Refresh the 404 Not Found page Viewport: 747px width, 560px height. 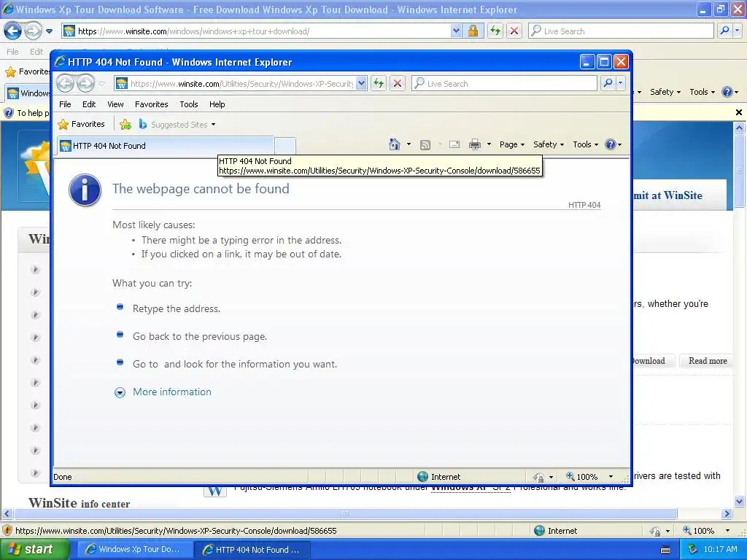coord(379,83)
